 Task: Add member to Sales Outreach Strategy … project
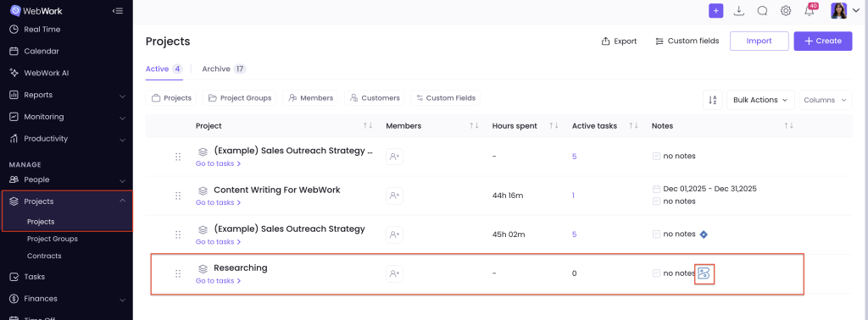click(394, 157)
